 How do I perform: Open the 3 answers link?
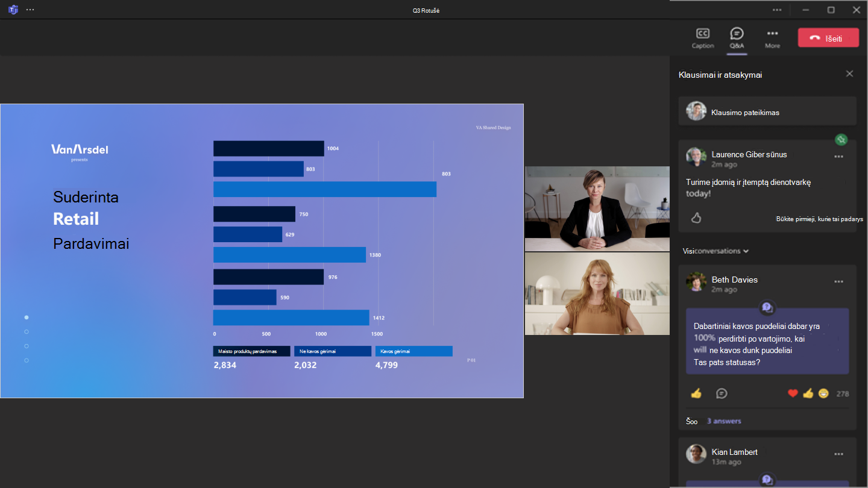pos(724,421)
